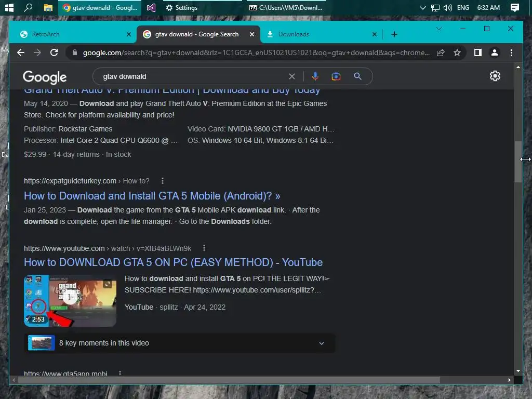Click the padlock site info icon
Screen dimensions: 532x399
coord(75,52)
